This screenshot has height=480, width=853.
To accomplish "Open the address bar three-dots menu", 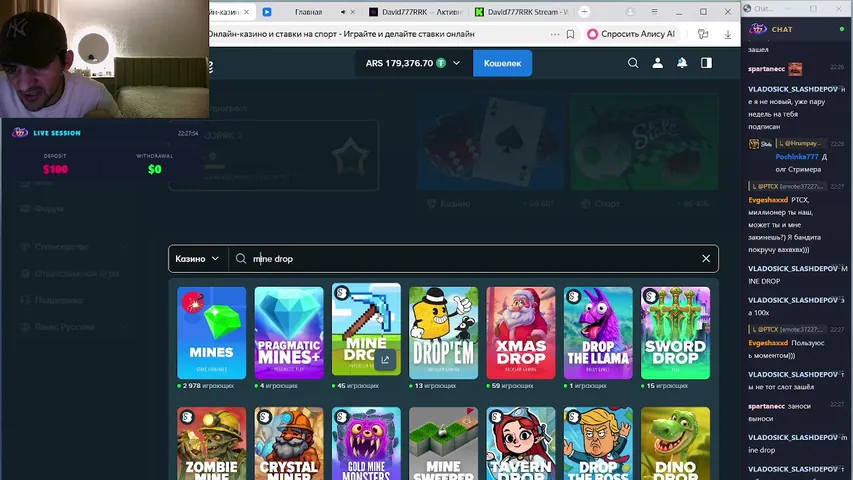I will click(x=554, y=34).
